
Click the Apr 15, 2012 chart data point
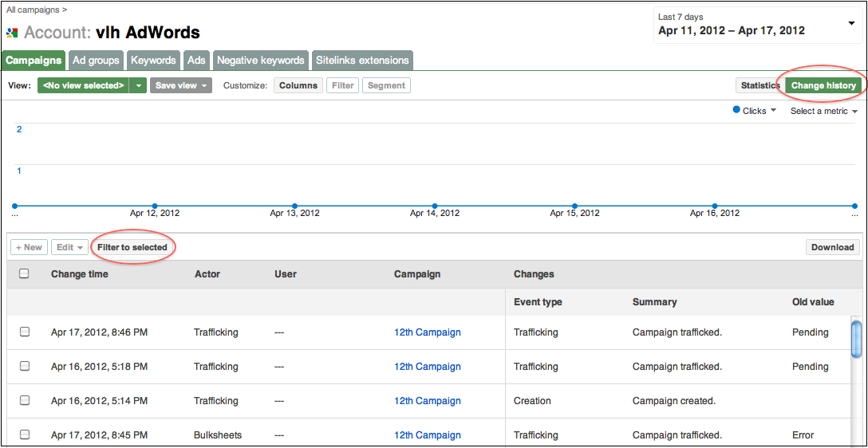pos(574,206)
